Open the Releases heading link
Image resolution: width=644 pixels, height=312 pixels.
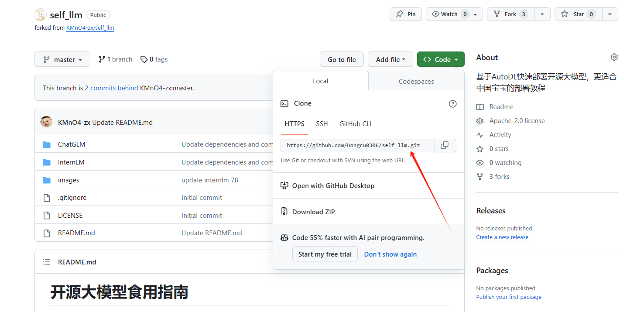(x=491, y=211)
